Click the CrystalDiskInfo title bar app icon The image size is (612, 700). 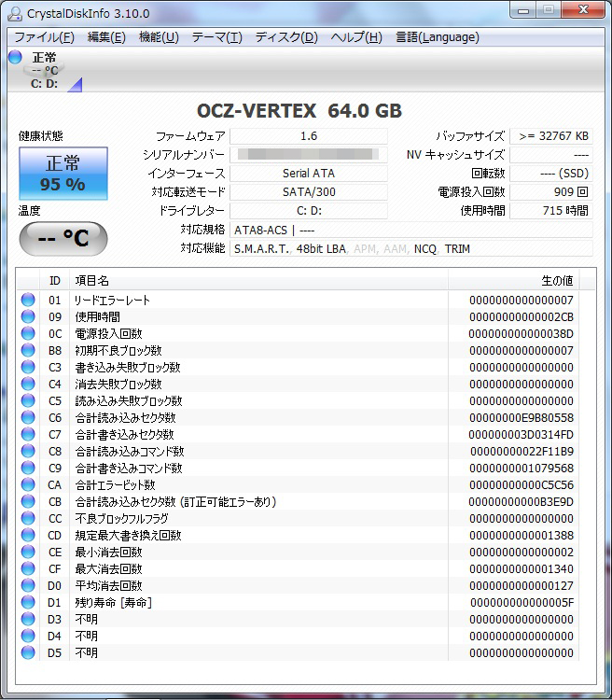click(x=15, y=14)
